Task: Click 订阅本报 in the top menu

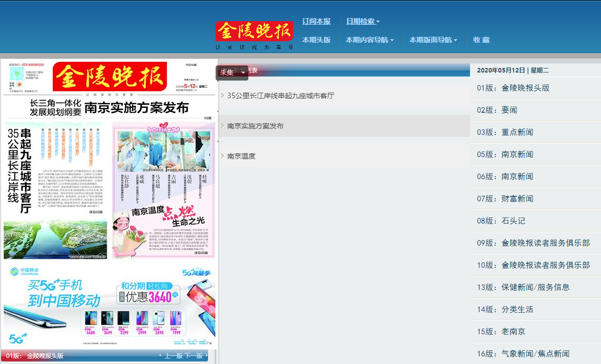Action: (x=316, y=22)
